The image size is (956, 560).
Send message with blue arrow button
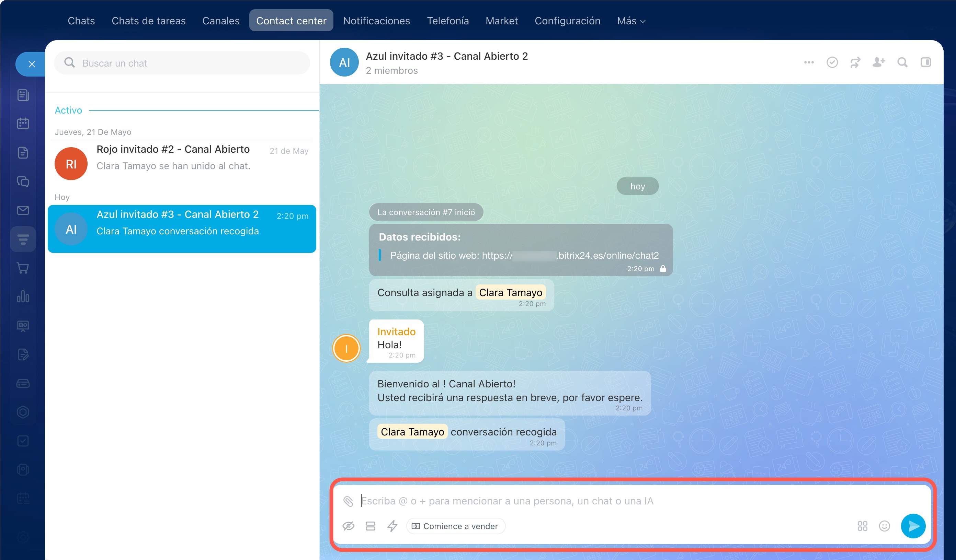[x=913, y=526]
